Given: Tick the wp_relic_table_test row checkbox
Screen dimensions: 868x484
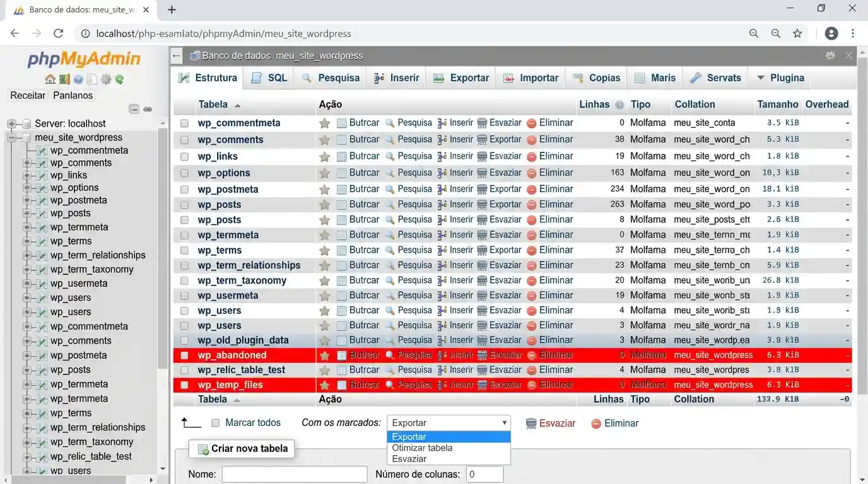Looking at the screenshot, I should point(184,370).
